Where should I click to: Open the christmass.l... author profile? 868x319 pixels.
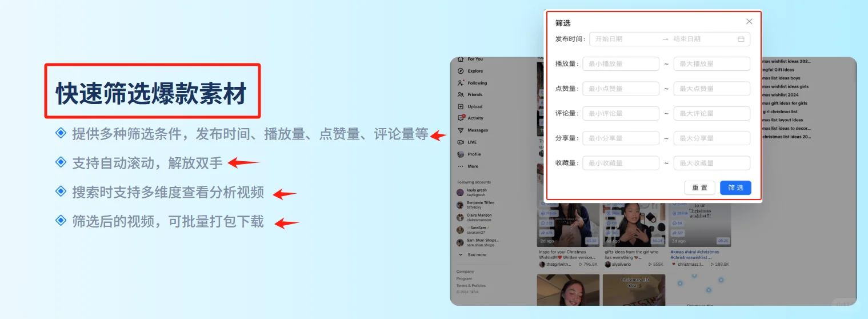[689, 265]
